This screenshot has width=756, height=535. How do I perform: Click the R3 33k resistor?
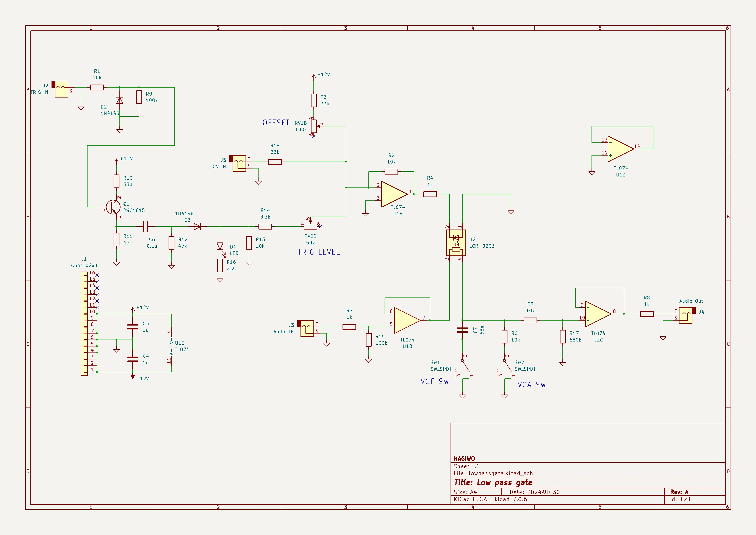(314, 101)
